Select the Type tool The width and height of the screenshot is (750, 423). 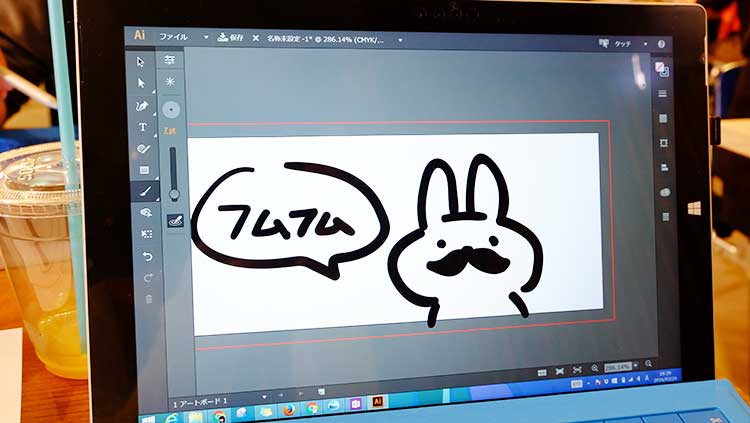click(143, 127)
